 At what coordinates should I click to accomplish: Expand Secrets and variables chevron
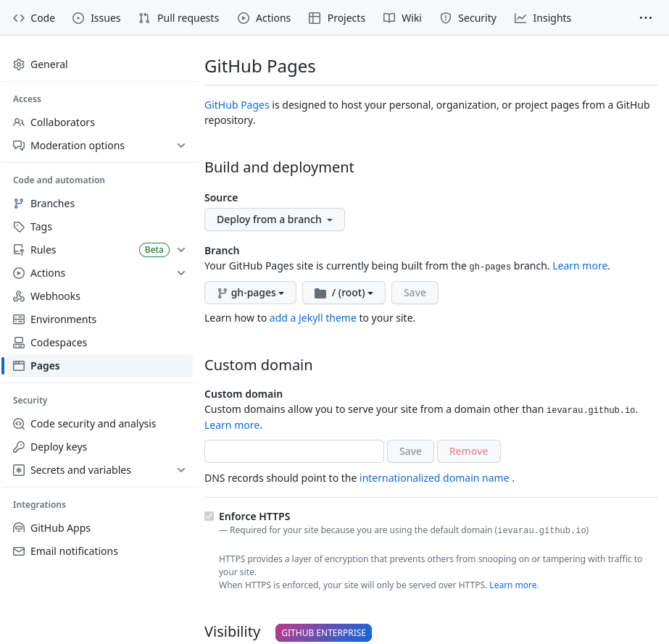181,470
